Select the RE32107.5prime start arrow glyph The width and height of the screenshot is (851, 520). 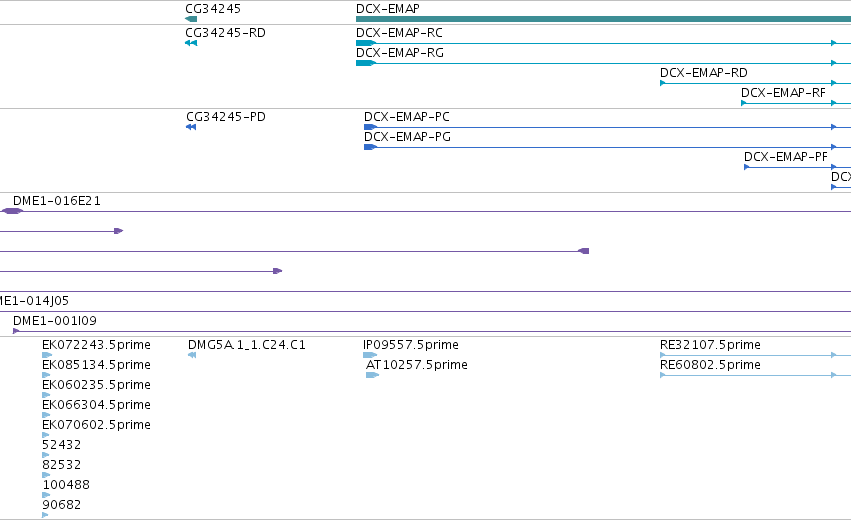663,355
